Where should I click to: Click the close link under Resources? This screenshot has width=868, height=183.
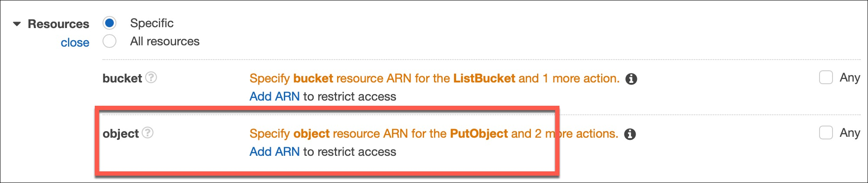point(75,43)
